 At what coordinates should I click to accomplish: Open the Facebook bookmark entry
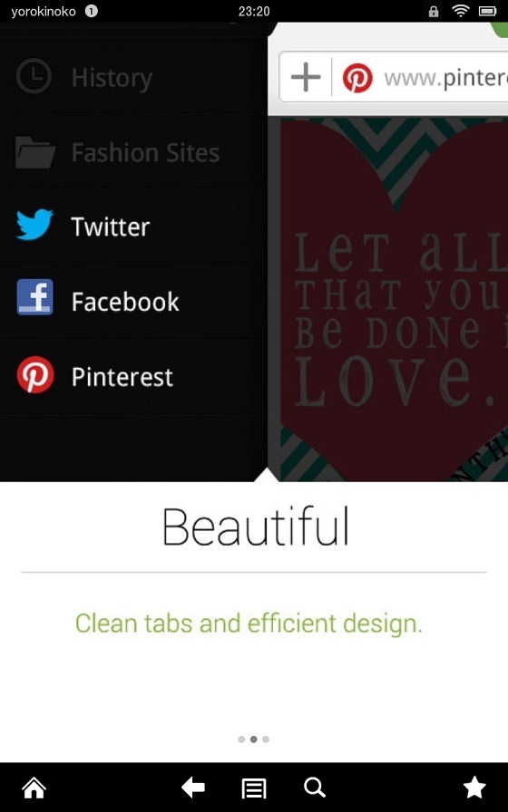(x=133, y=302)
